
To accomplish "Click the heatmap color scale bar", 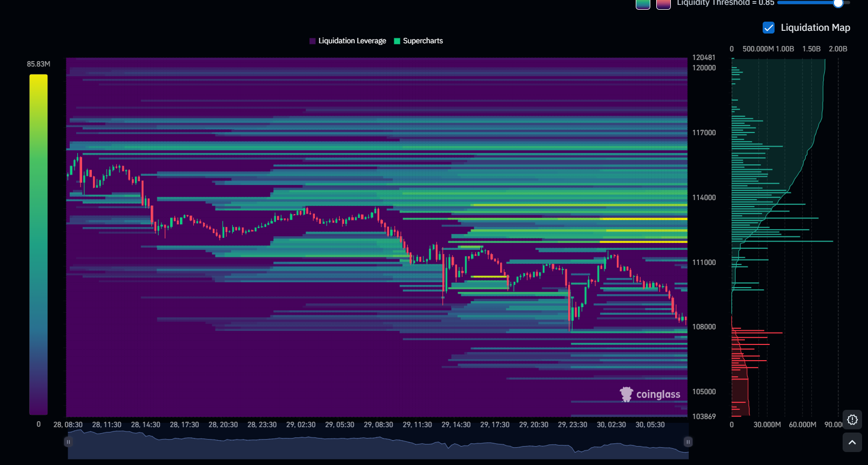I will (38, 244).
